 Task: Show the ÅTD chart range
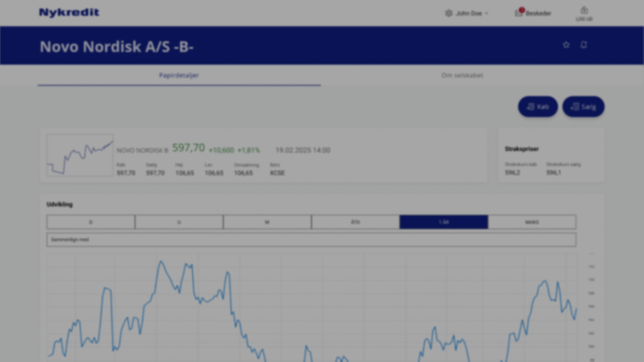(356, 222)
